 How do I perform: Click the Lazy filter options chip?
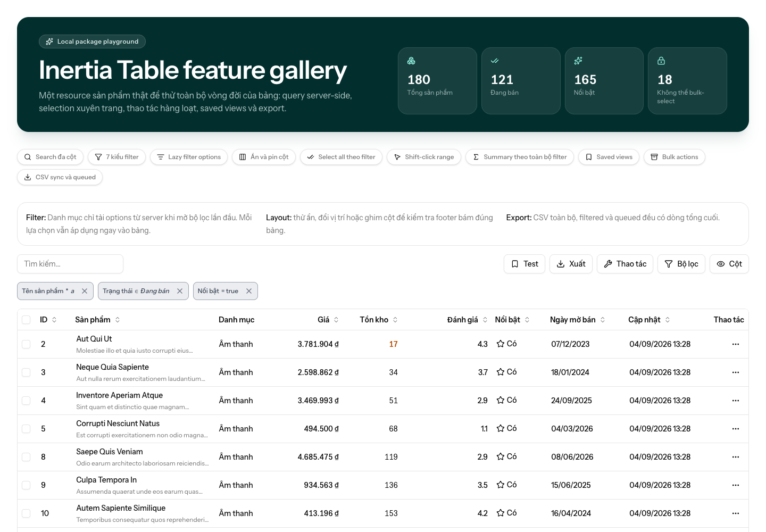[189, 157]
